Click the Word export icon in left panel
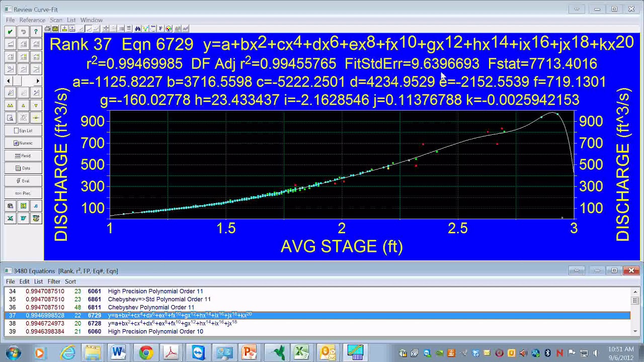The width and height of the screenshot is (644, 362). coord(23,218)
